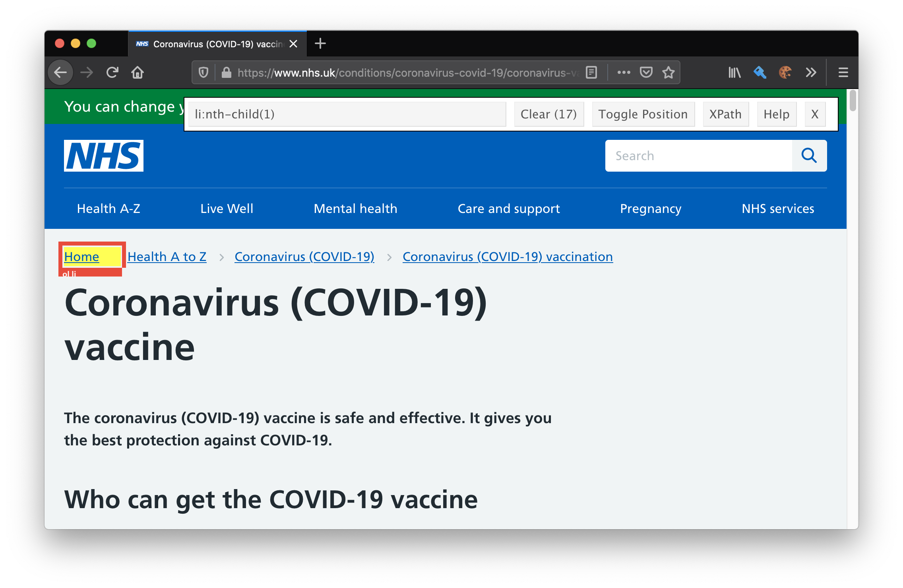Open the Health A-Z menu item
The width and height of the screenshot is (903, 588).
point(109,209)
